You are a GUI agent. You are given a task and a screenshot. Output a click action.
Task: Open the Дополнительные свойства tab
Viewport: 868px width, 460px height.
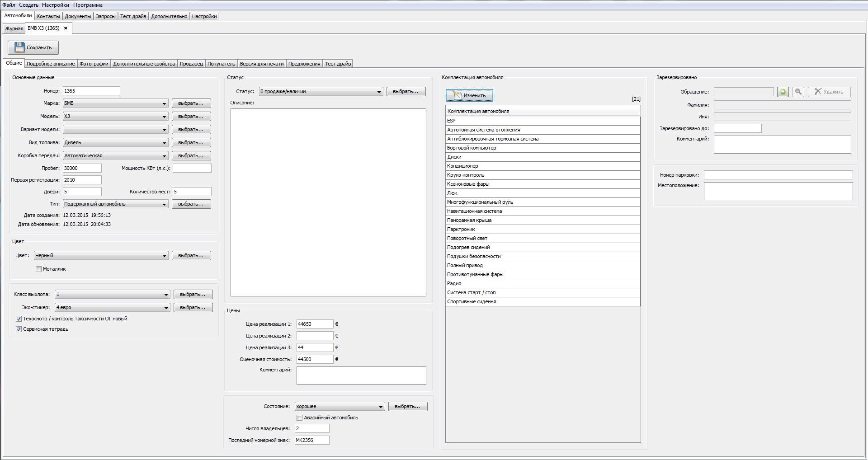click(x=144, y=64)
